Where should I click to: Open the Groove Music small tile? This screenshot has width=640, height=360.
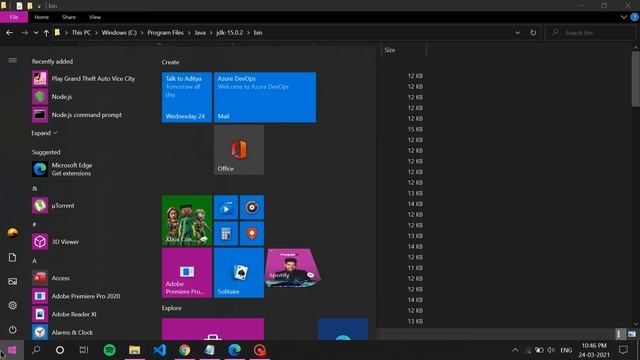(252, 207)
